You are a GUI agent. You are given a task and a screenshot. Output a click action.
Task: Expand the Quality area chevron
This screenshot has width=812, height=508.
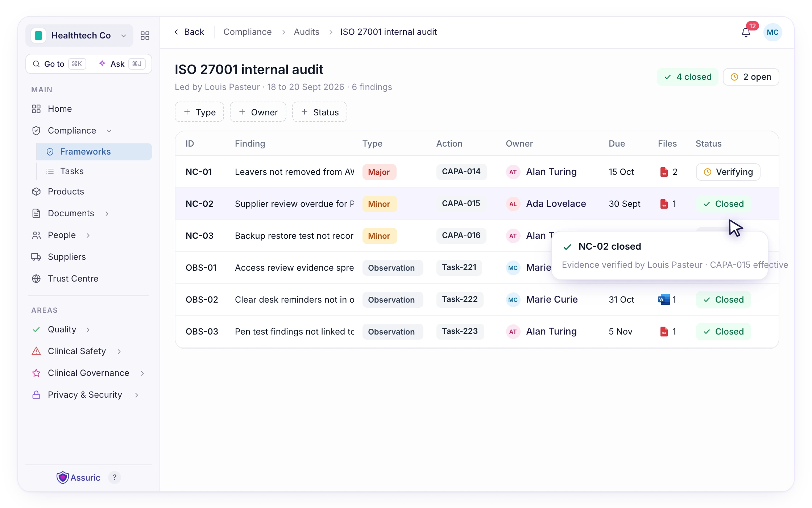(88, 330)
